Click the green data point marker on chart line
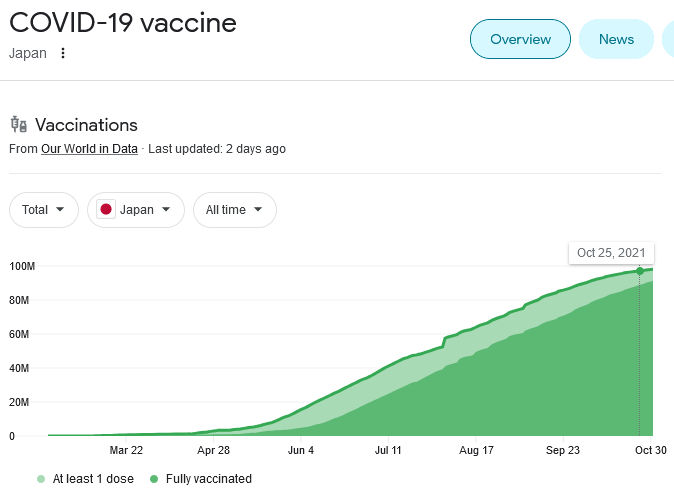 pos(640,271)
